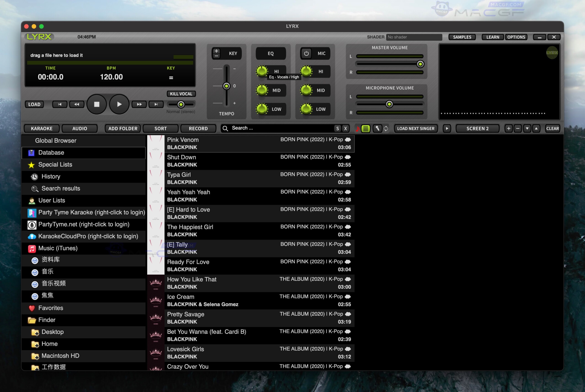Toggle KILL VOCAL on

181,94
